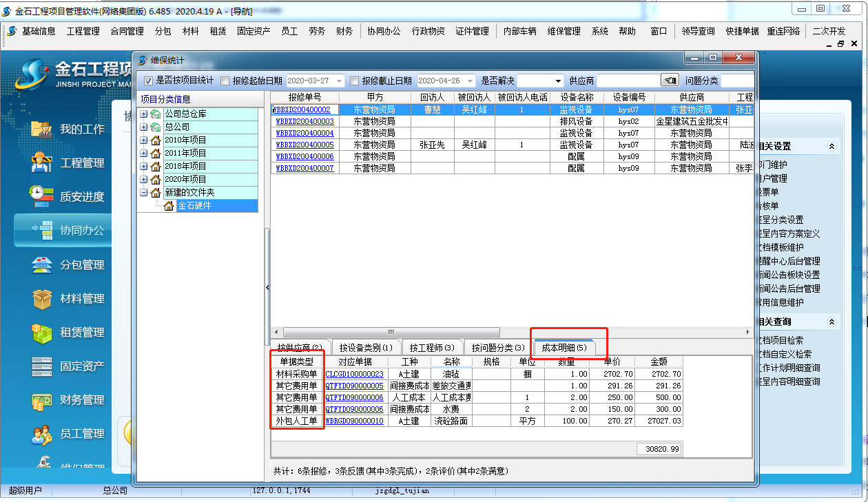Open purchase order CLCGD100000023
Image resolution: width=868 pixels, height=502 pixels.
(x=354, y=373)
